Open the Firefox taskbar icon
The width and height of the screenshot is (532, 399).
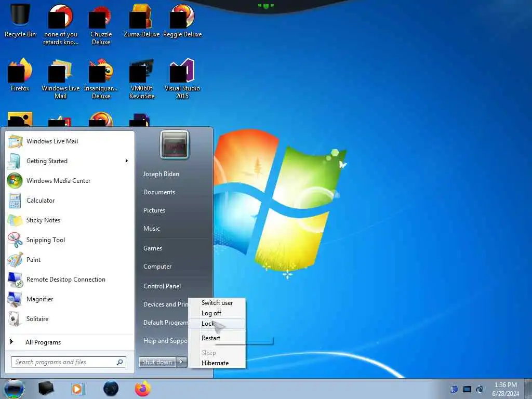(x=143, y=389)
